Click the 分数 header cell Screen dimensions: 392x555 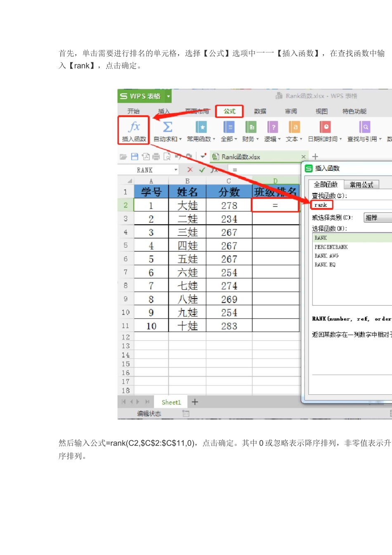(229, 192)
